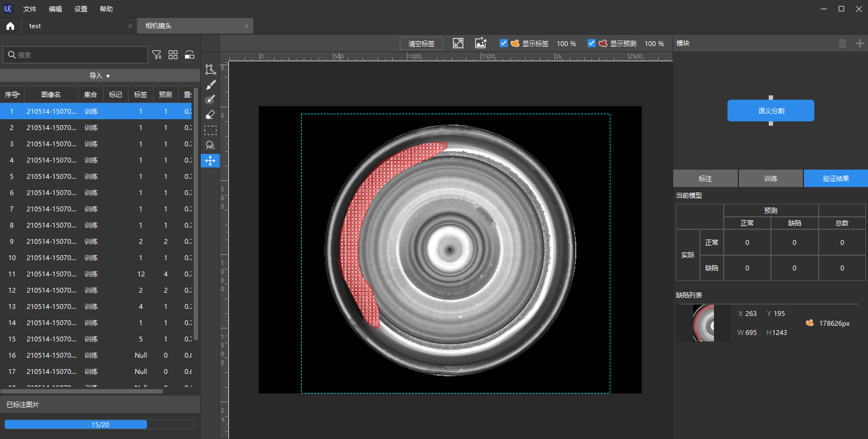Select image row number 2

[96, 127]
